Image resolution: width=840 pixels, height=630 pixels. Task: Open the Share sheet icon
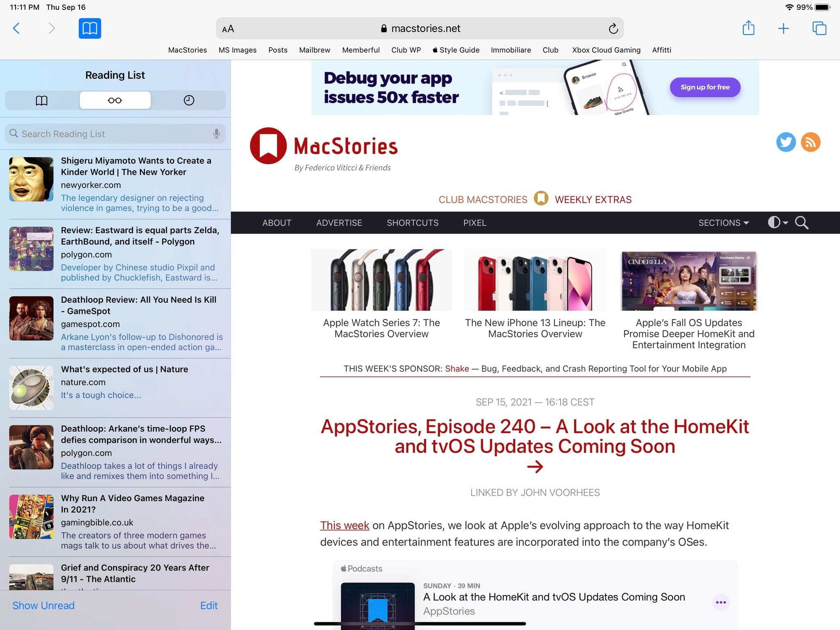point(749,28)
